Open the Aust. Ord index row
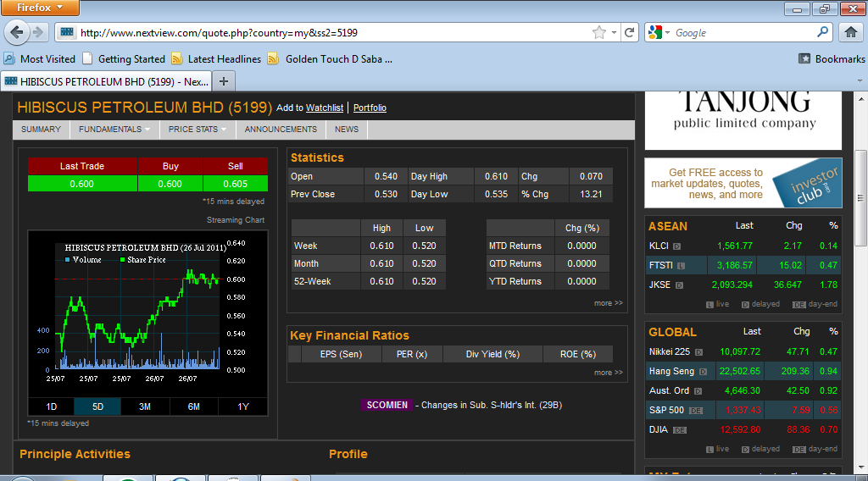 coord(743,390)
